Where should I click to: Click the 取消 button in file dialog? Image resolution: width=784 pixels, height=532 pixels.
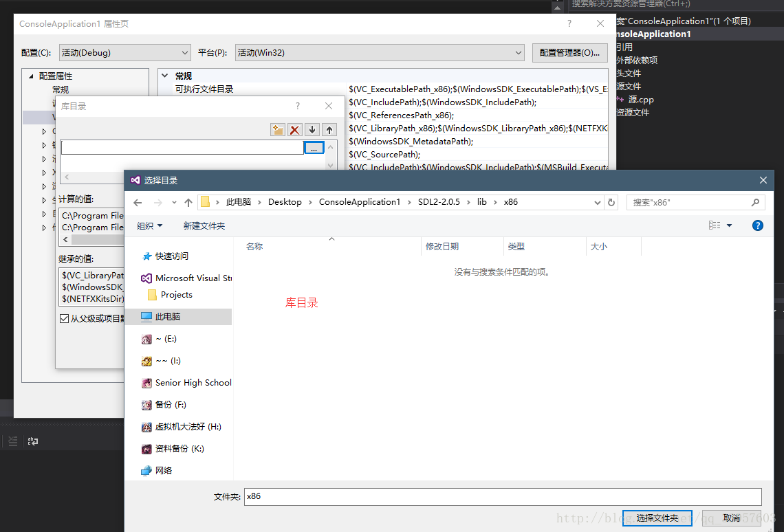pyautogui.click(x=732, y=518)
